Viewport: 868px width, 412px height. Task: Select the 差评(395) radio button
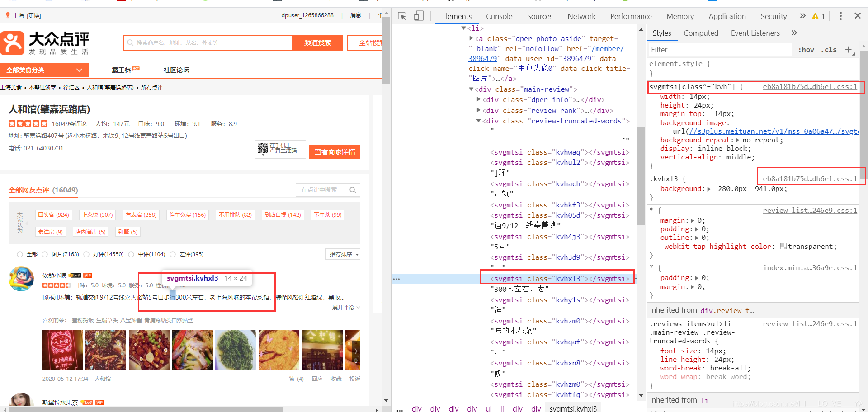coord(173,254)
